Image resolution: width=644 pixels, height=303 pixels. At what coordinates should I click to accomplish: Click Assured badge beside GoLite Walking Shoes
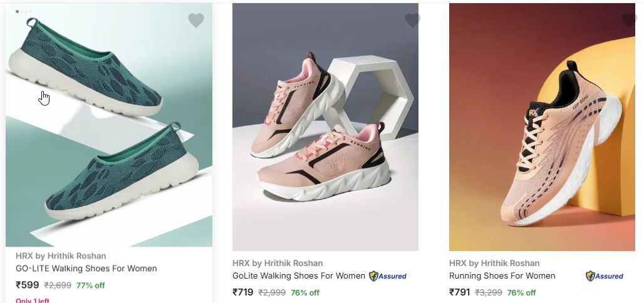[x=388, y=276]
